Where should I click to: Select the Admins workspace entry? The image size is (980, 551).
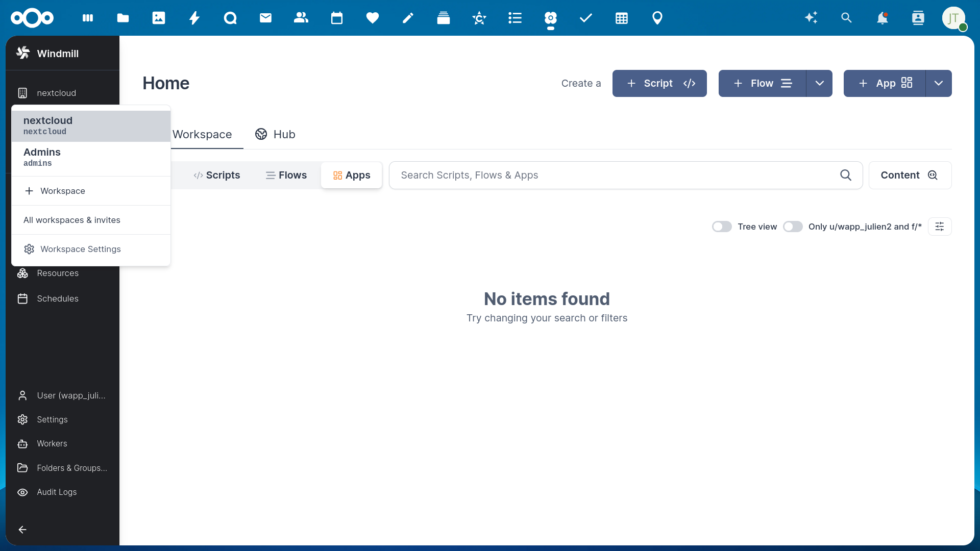(91, 157)
